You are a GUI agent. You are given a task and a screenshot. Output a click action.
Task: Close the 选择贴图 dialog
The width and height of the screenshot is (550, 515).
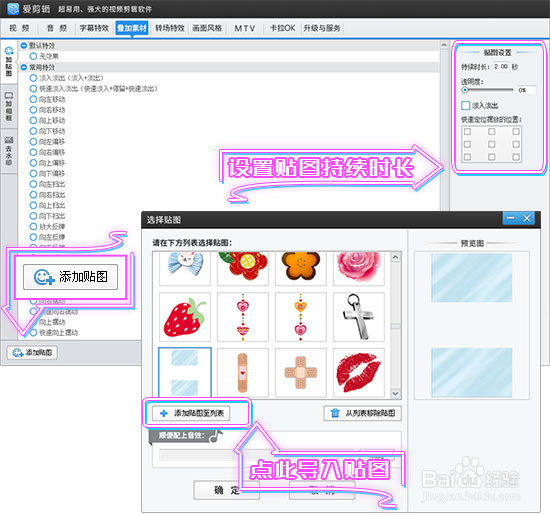527,218
